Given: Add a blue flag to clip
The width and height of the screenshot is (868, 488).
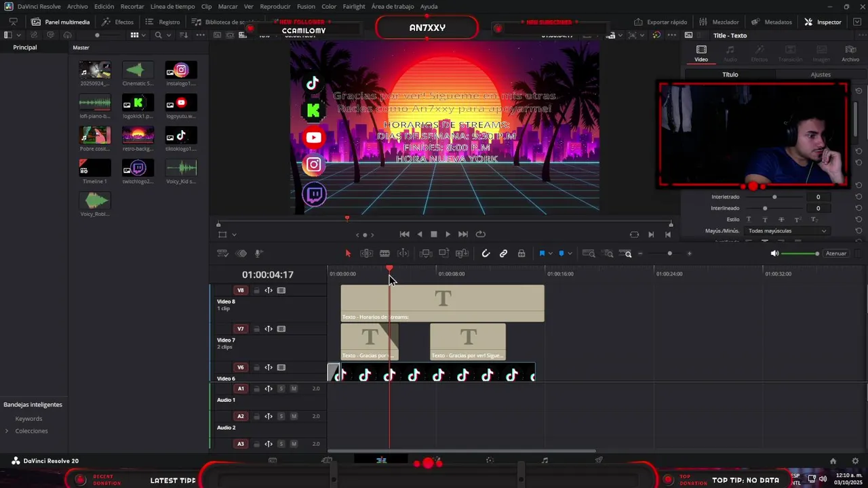Looking at the screenshot, I should pyautogui.click(x=542, y=253).
